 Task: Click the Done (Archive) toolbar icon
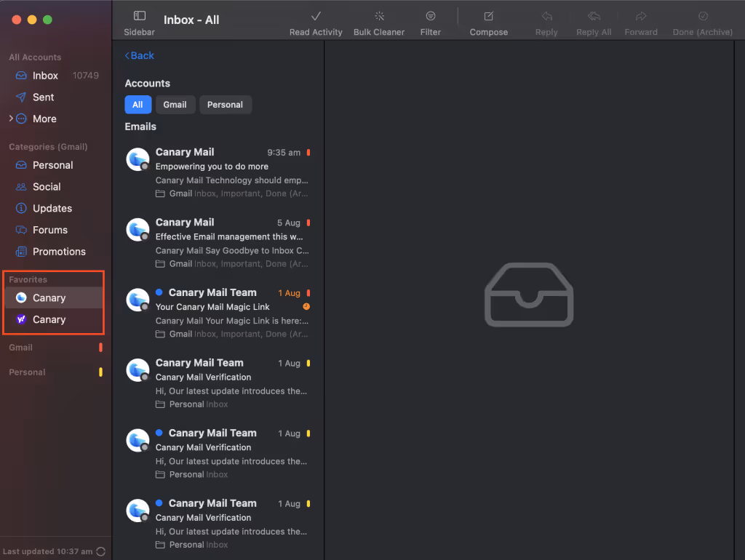point(703,16)
